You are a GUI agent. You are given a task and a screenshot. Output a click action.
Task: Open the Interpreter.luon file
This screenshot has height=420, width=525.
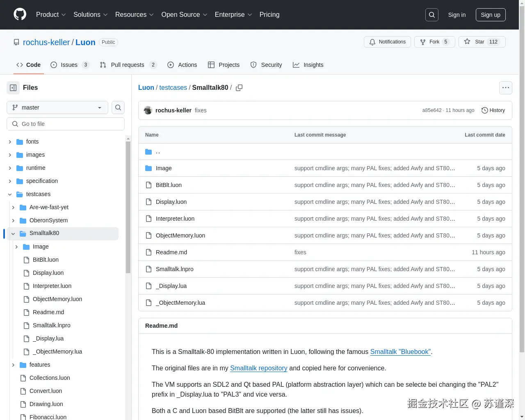coord(175,218)
